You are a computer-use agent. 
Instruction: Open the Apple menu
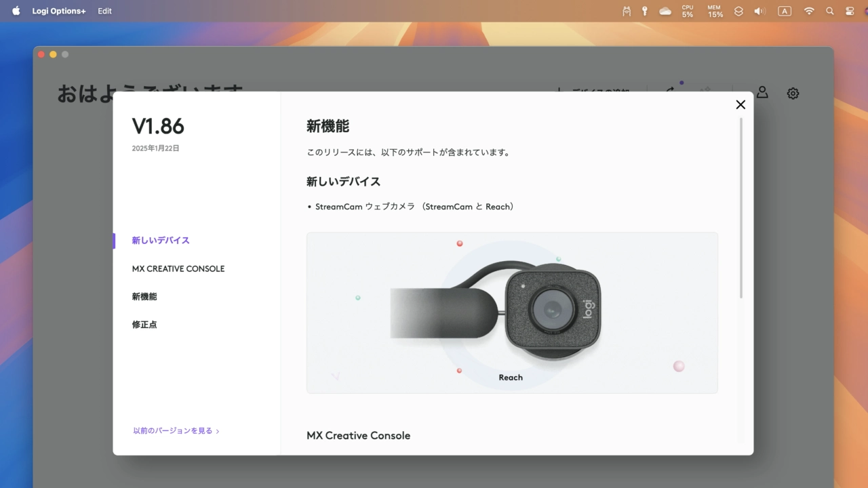click(16, 11)
